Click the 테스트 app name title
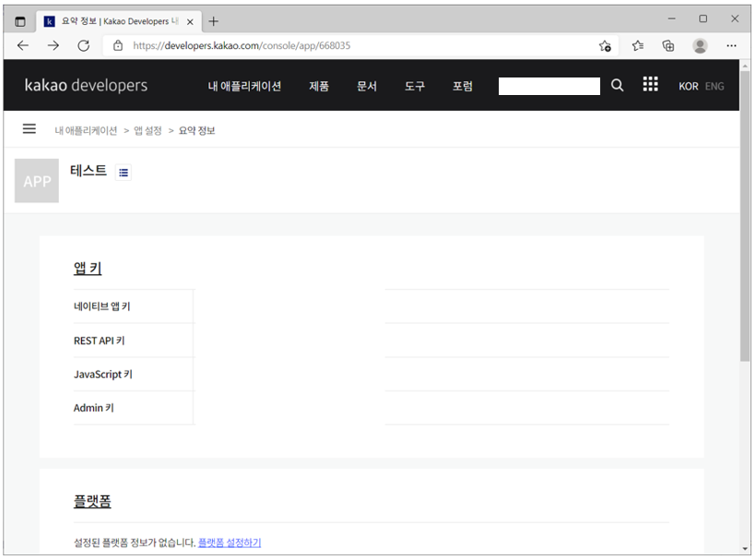The height and width of the screenshot is (560, 756). pos(89,171)
